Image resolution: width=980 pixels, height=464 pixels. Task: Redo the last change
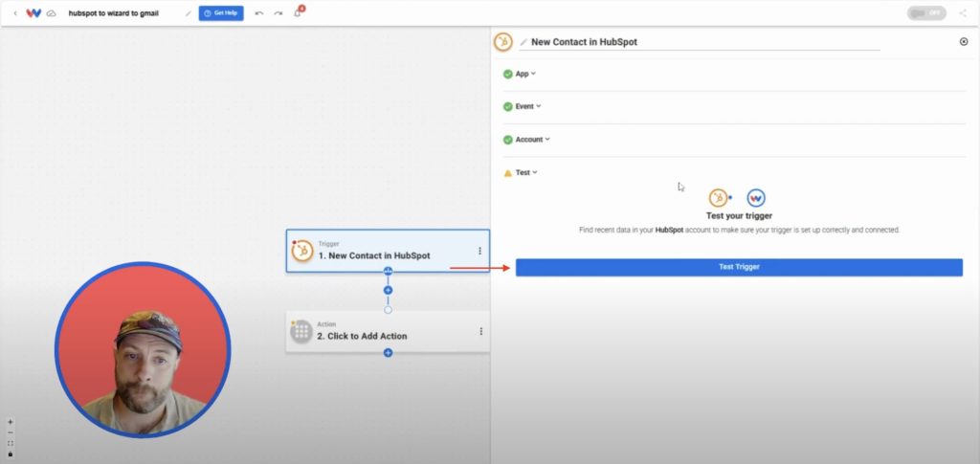pos(278,13)
